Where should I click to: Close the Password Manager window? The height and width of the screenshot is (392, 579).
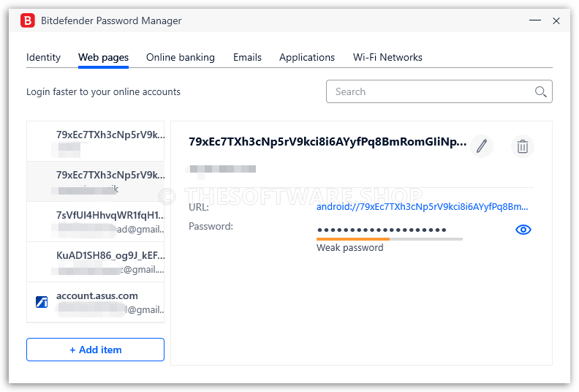(x=556, y=20)
